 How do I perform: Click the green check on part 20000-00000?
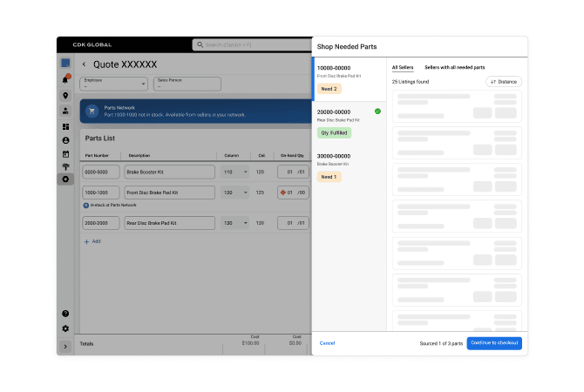click(377, 112)
